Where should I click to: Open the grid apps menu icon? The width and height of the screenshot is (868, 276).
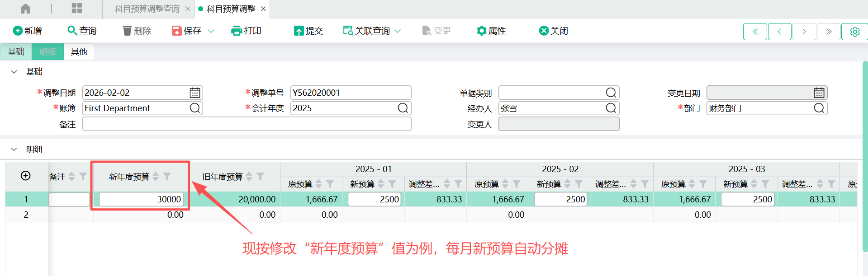tap(77, 9)
